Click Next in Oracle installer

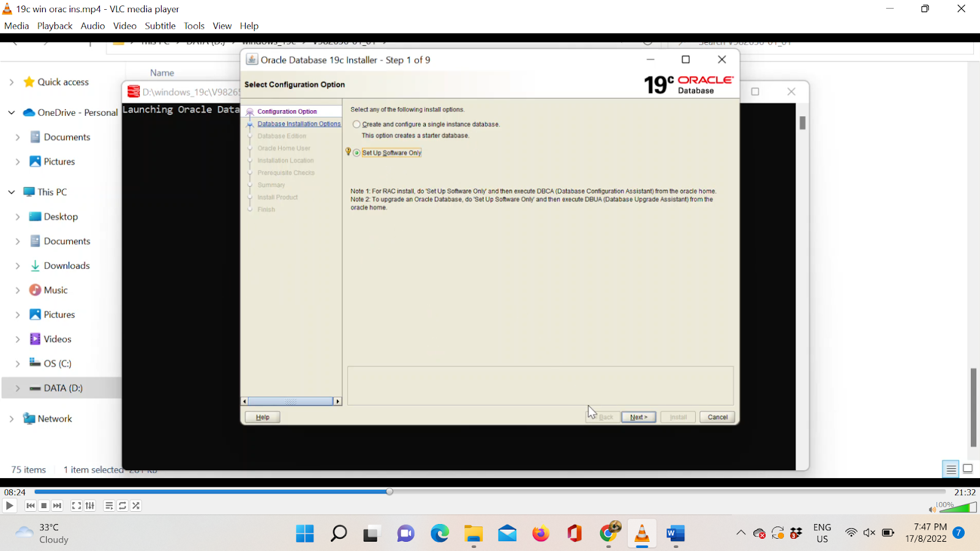[639, 417]
